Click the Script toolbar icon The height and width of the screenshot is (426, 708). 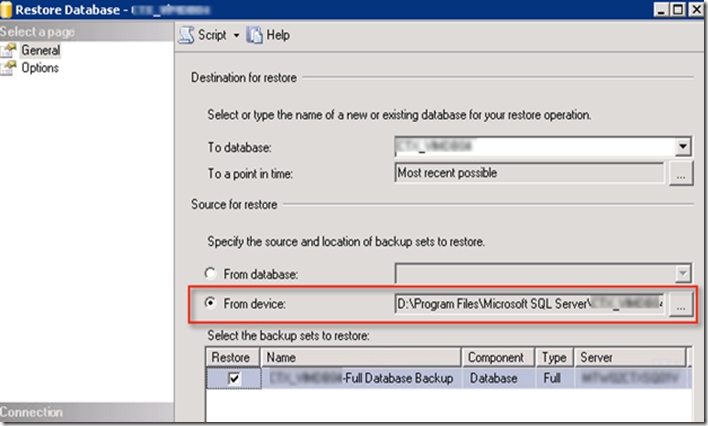click(186, 35)
